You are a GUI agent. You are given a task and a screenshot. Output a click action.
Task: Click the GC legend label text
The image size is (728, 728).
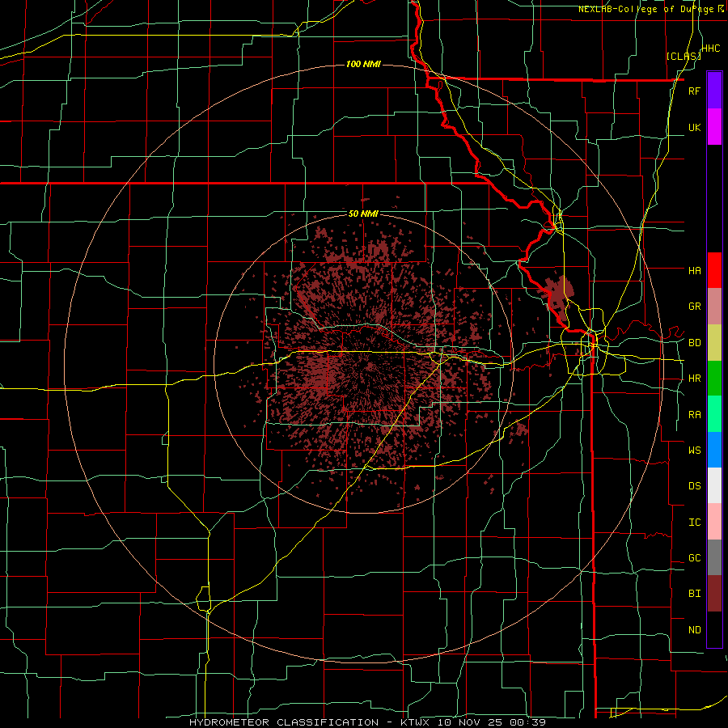pyautogui.click(x=694, y=558)
